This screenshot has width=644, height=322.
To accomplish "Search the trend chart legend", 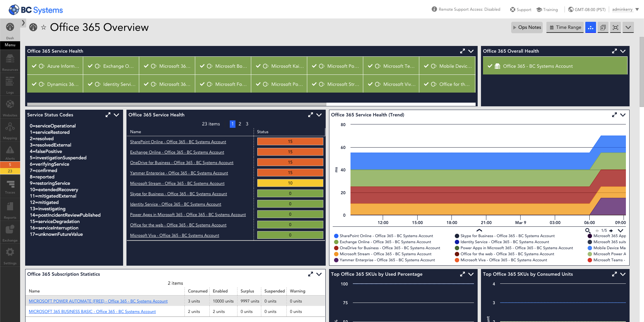I will coord(588,230).
